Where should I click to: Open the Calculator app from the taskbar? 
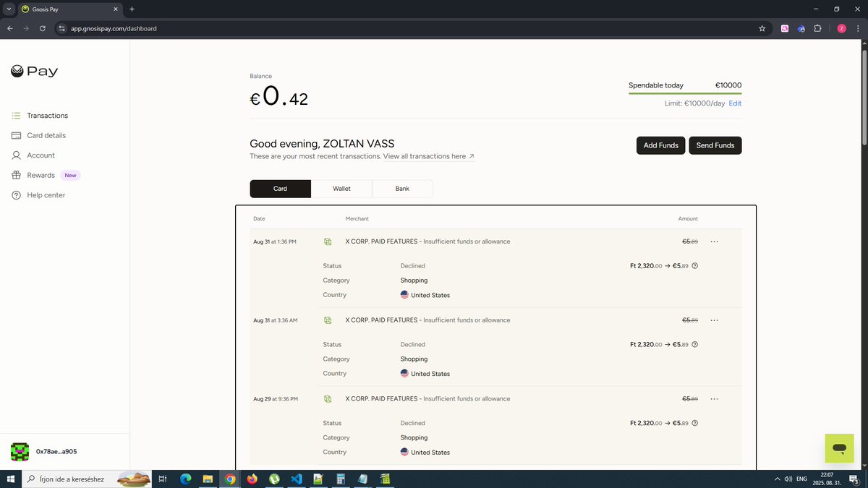coord(340,479)
